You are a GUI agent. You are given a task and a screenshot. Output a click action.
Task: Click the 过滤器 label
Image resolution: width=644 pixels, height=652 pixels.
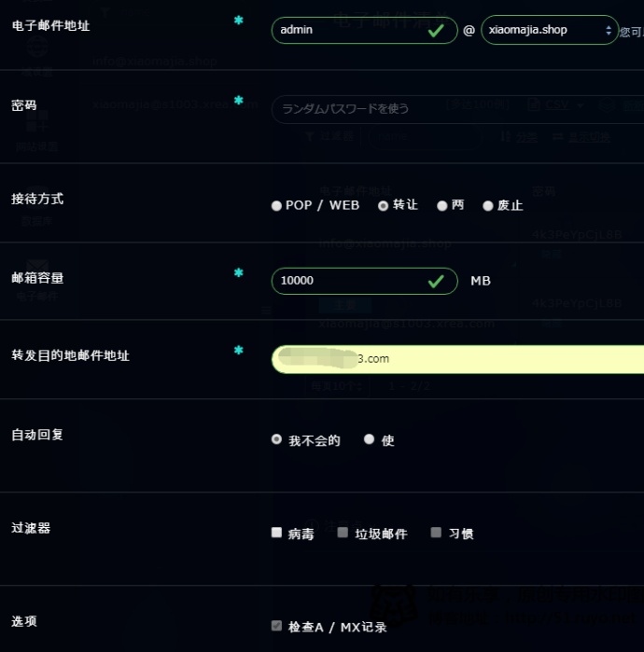(x=31, y=528)
